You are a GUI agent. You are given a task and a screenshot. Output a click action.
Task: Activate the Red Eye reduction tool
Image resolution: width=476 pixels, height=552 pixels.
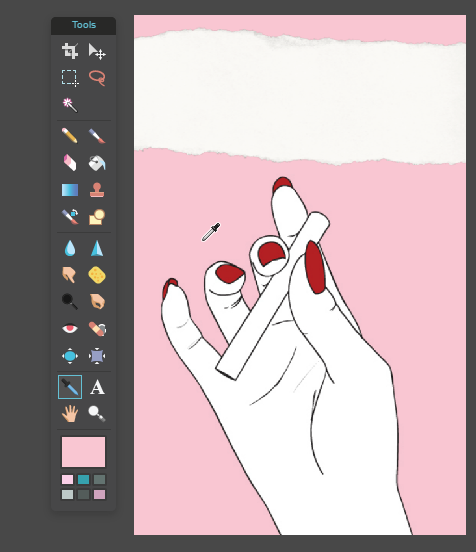pyautogui.click(x=70, y=328)
